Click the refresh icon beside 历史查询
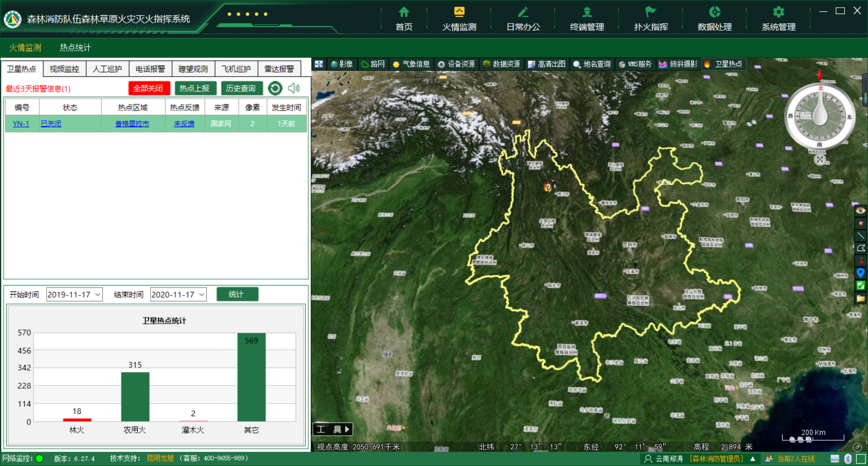This screenshot has width=868, height=466. [275, 88]
